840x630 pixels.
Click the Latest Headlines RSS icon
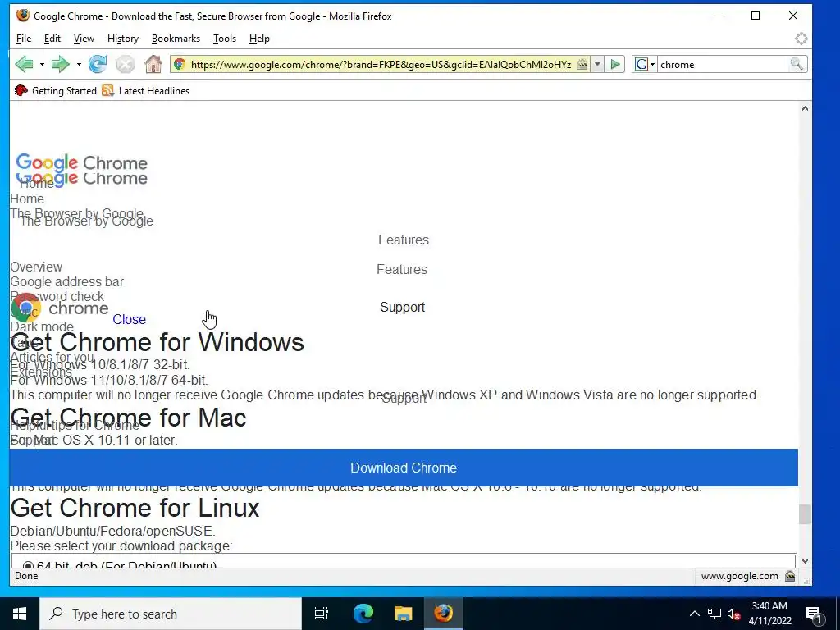pos(107,90)
